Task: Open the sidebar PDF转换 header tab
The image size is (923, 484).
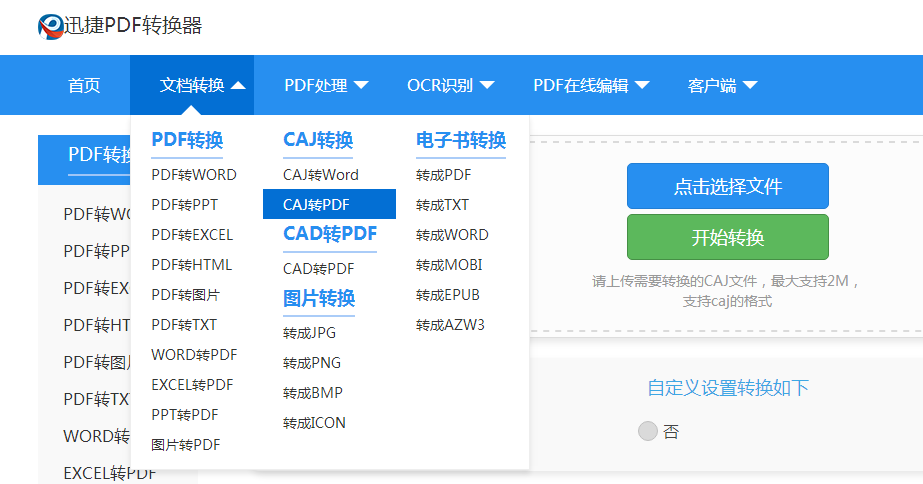Action: click(x=84, y=160)
